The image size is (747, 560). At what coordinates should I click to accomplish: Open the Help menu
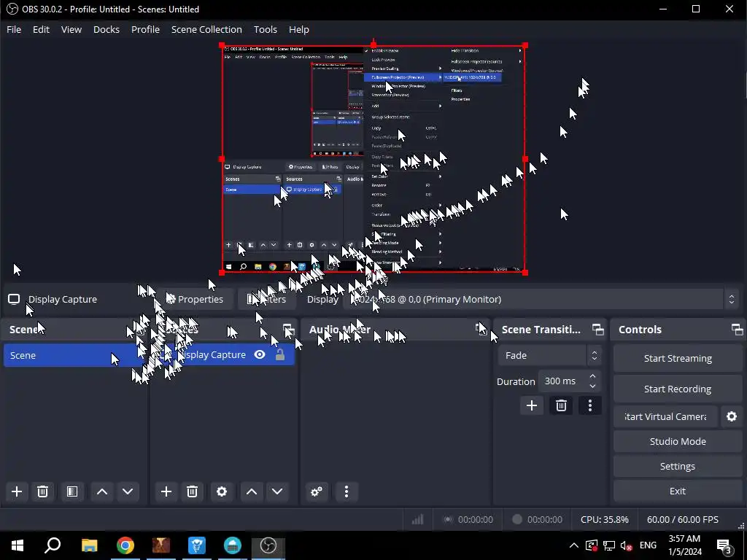[298, 29]
